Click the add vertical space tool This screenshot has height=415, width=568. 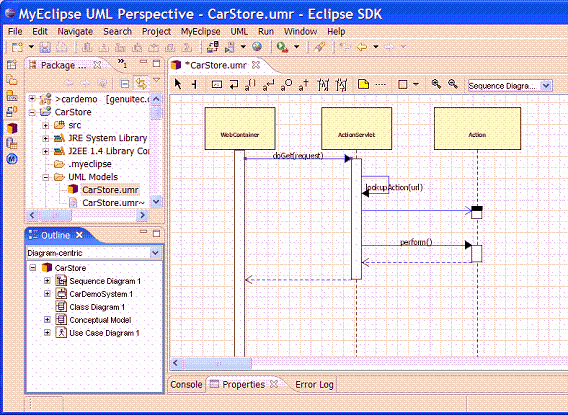323,85
